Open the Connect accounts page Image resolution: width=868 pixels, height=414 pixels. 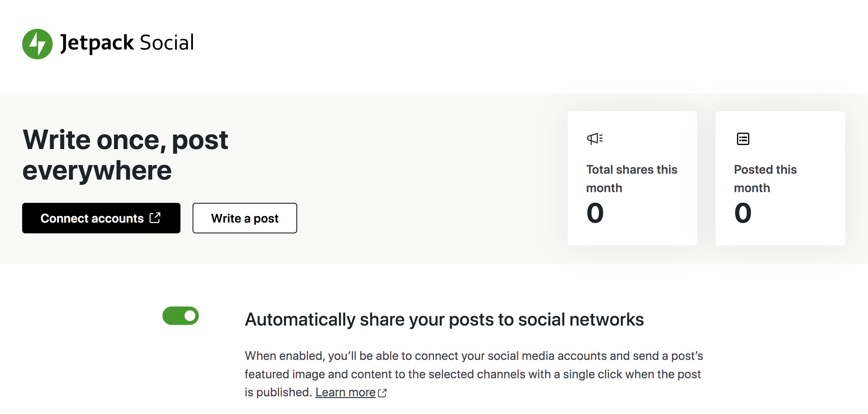(x=101, y=218)
